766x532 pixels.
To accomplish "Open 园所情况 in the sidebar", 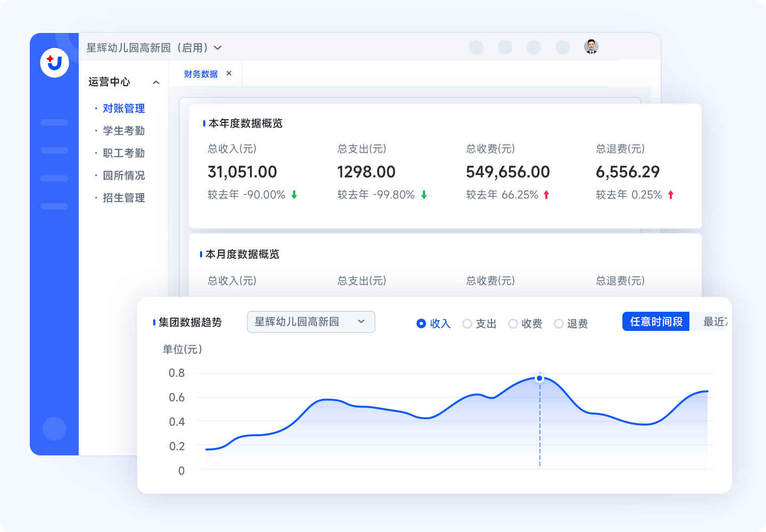I will tap(123, 176).
